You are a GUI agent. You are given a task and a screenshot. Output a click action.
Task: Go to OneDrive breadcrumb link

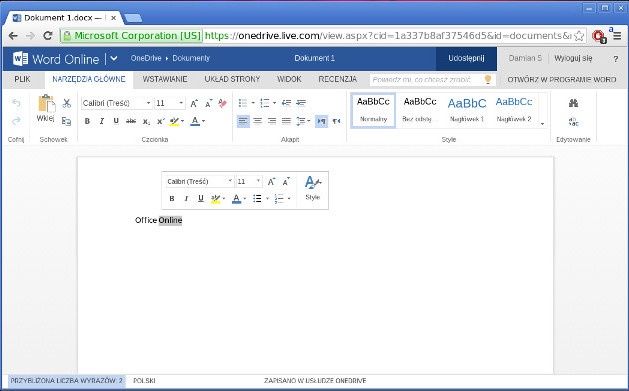click(146, 58)
